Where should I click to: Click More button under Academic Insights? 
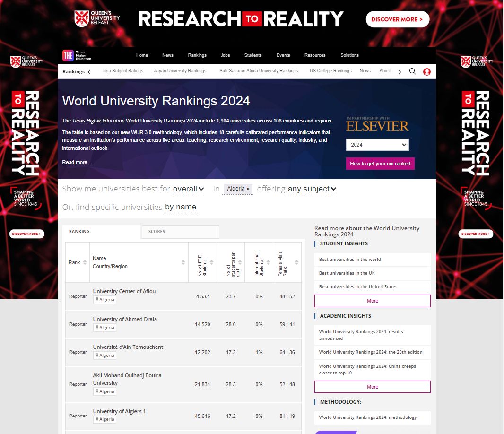point(373,387)
